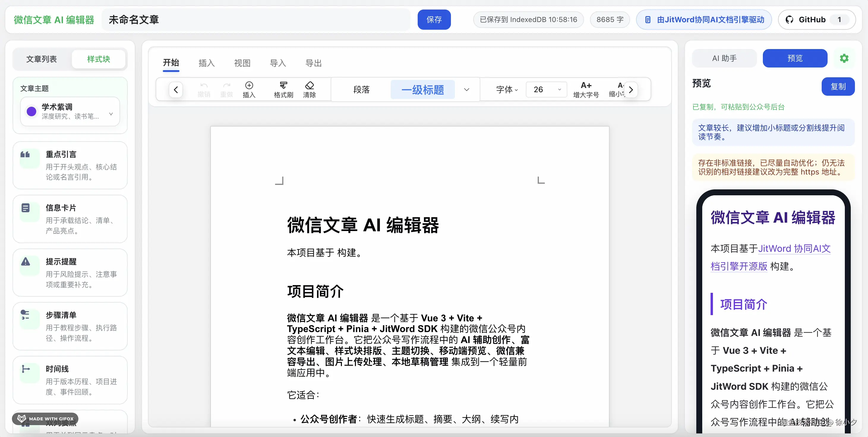Click the 存在非标准链接 warning notice
Viewport: 868px width, 437px height.
[773, 167]
